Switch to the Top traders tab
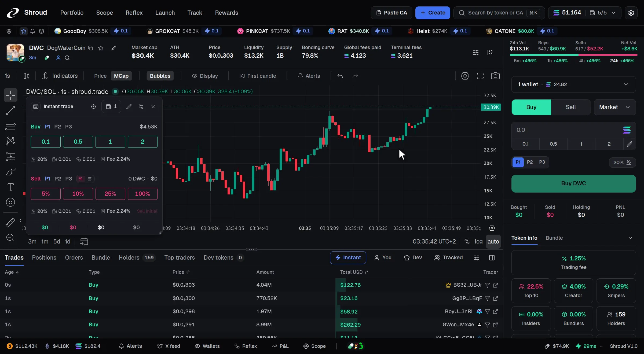This screenshot has width=644, height=354. coord(179,257)
